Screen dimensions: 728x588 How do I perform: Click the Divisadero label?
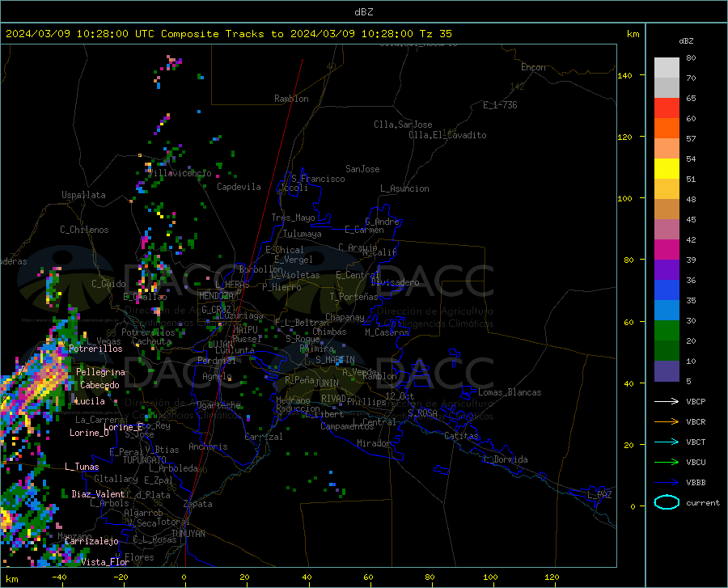[395, 282]
